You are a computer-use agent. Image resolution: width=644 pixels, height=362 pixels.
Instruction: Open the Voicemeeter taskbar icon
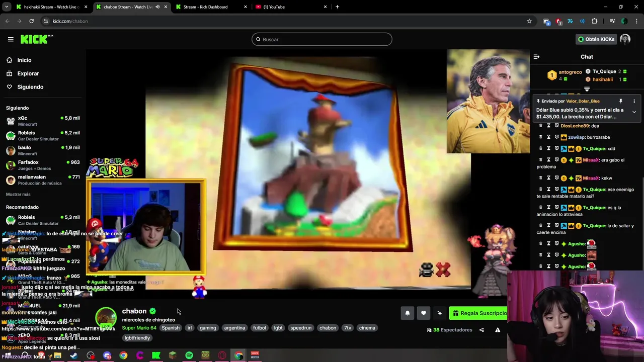click(x=255, y=355)
